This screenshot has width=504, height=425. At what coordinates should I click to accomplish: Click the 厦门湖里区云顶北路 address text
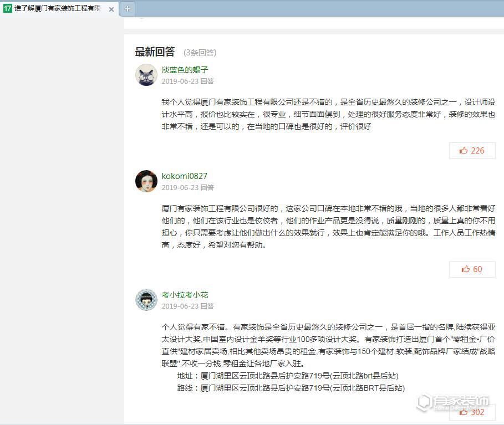(250, 375)
